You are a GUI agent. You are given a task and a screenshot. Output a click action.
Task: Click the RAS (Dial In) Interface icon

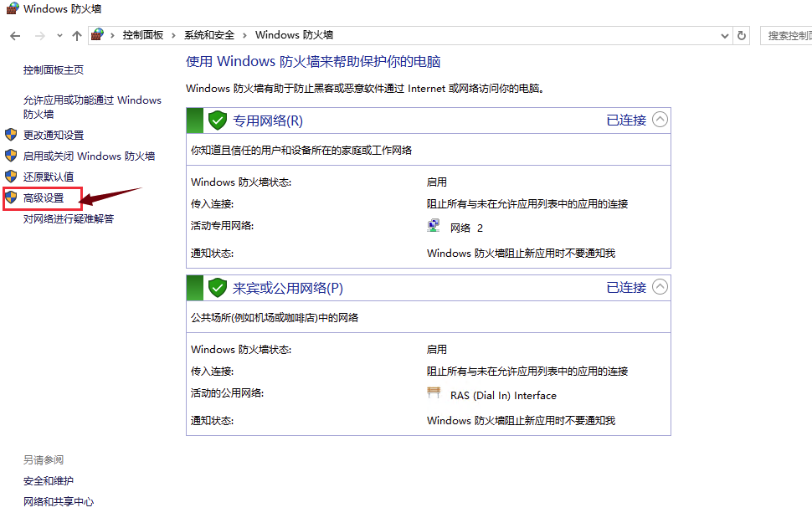(x=434, y=394)
